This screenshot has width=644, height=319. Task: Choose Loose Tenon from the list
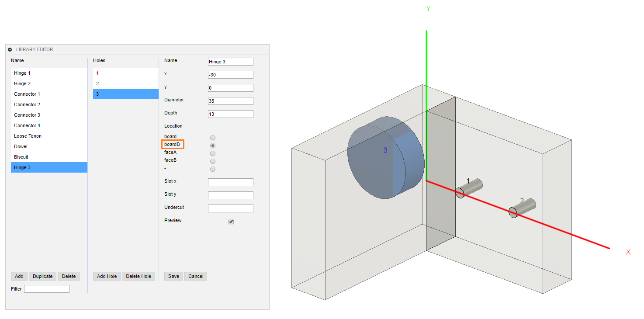28,136
